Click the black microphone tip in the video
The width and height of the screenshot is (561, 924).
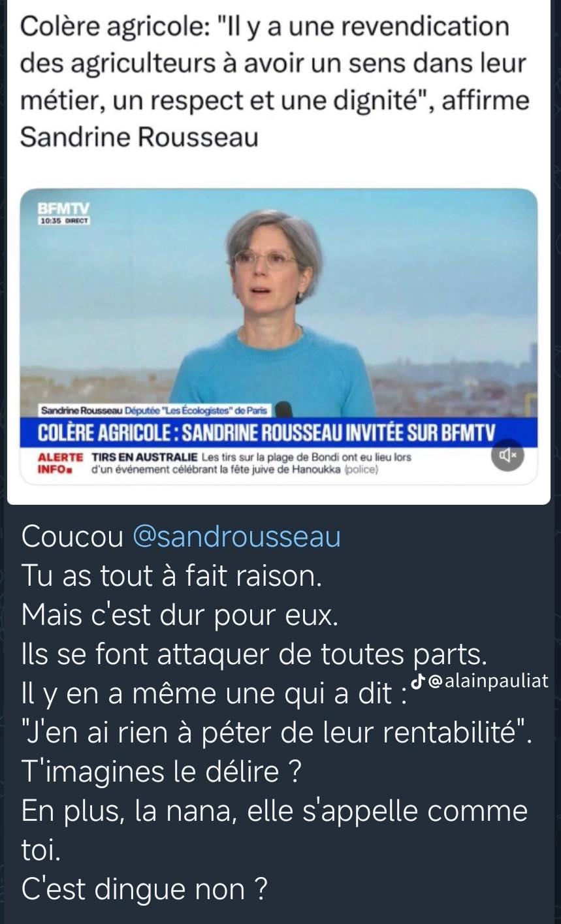click(281, 411)
